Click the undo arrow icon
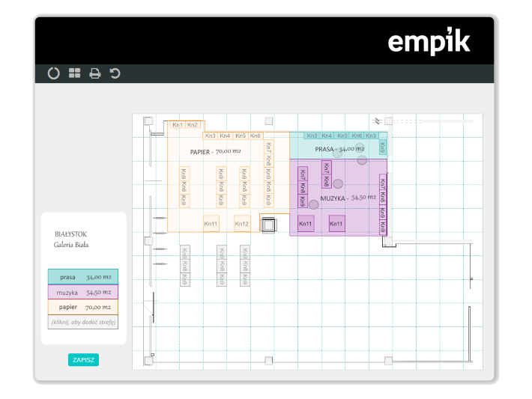This screenshot has width=532, height=399. pyautogui.click(x=115, y=73)
